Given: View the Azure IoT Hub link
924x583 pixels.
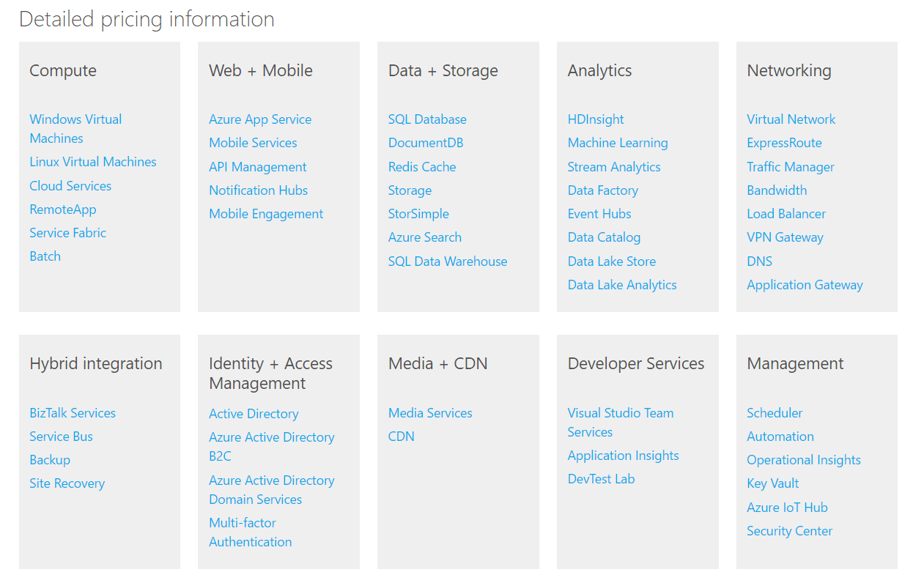Looking at the screenshot, I should [x=787, y=507].
